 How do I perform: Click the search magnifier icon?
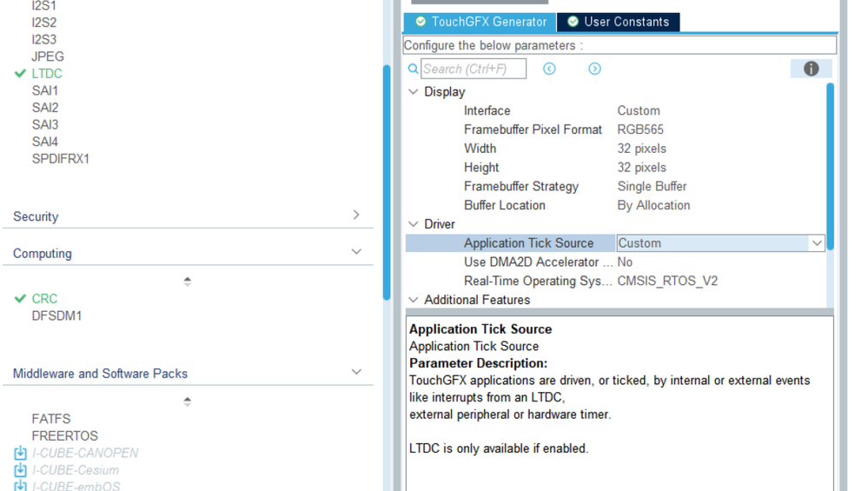click(414, 69)
